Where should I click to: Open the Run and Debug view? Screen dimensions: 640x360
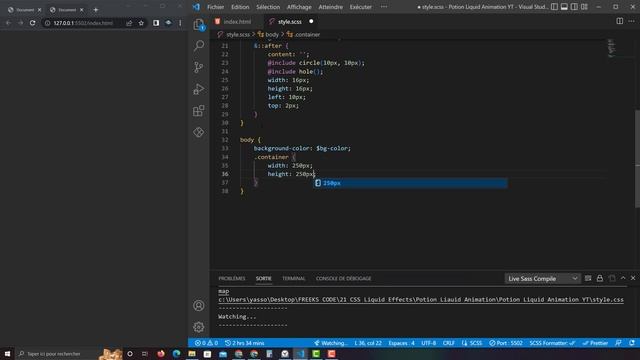199,89
